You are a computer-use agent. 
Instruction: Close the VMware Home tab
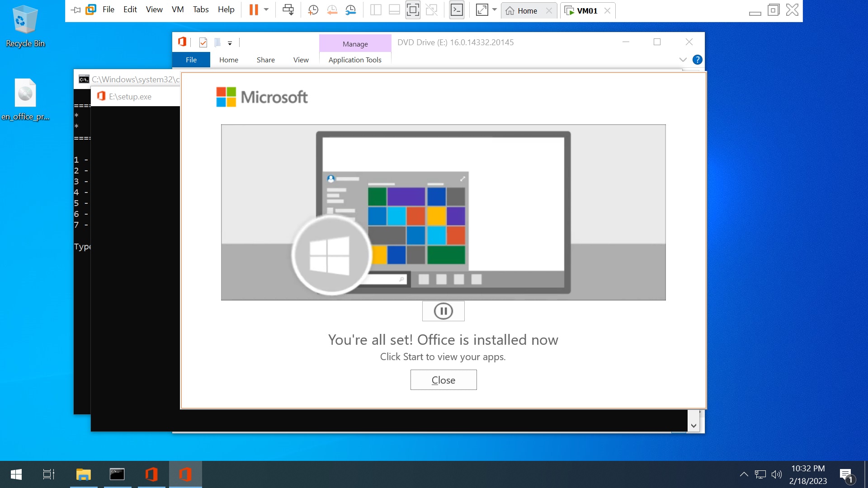tap(549, 11)
